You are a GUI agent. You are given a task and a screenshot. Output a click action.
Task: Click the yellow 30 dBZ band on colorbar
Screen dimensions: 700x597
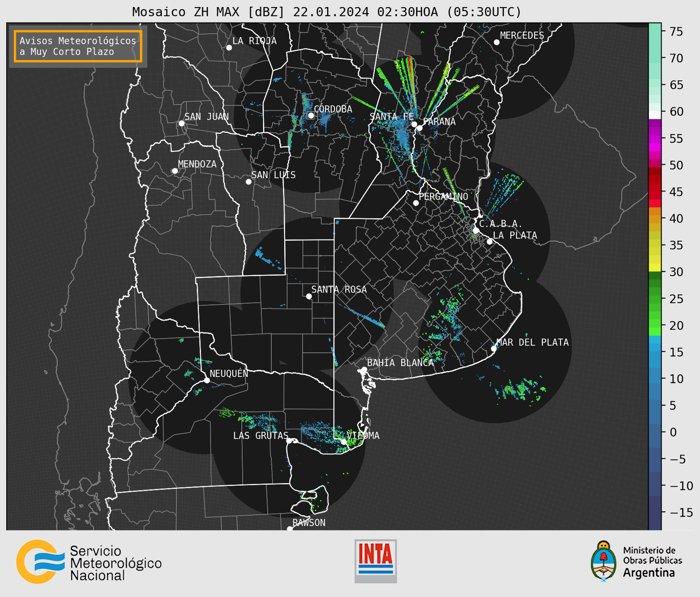(655, 267)
